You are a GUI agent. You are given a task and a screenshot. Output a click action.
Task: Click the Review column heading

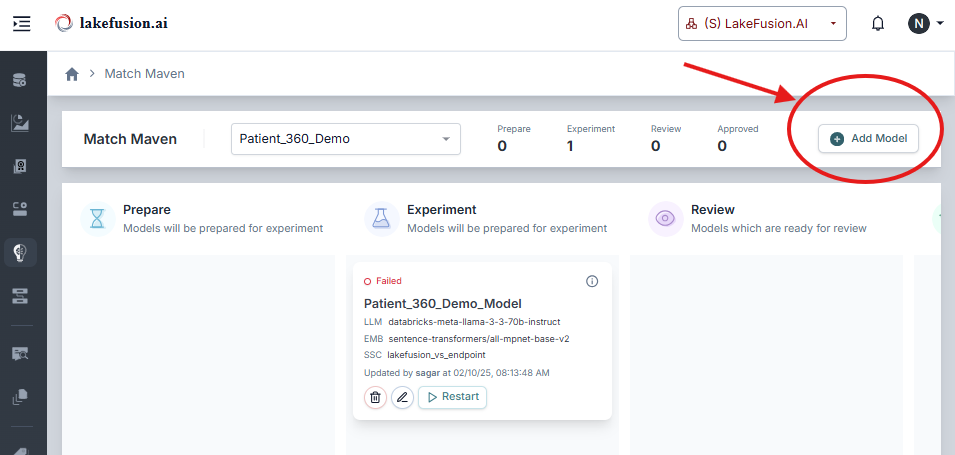pos(713,210)
